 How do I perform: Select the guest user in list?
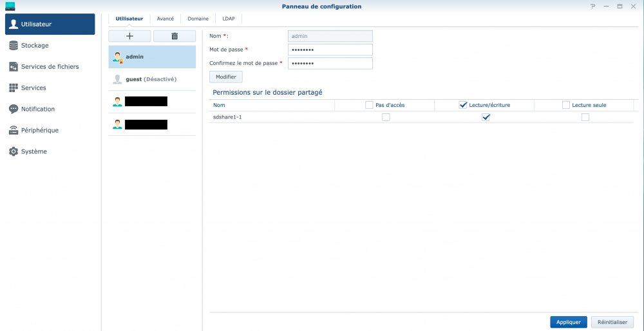click(151, 79)
